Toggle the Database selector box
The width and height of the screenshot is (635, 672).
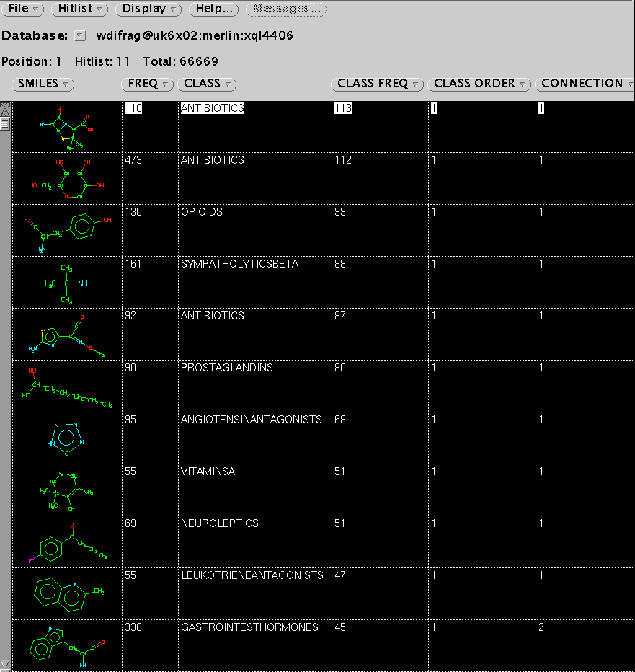pyautogui.click(x=80, y=36)
